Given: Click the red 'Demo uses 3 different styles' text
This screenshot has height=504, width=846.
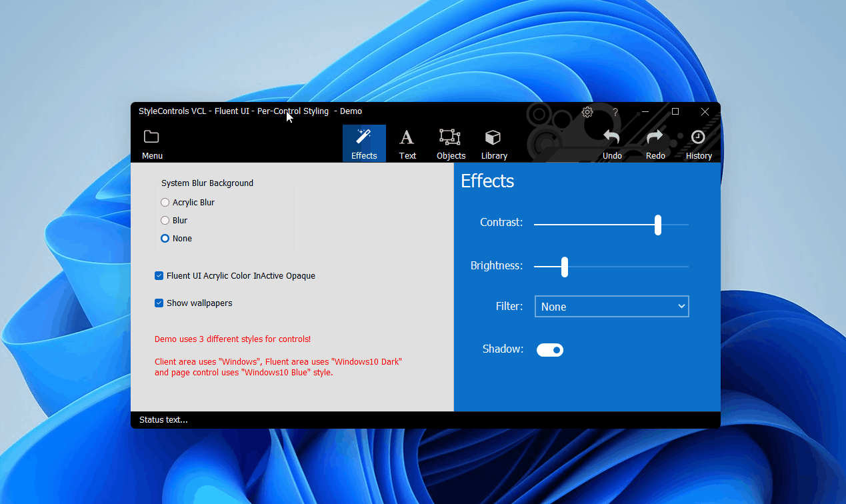Looking at the screenshot, I should pos(233,339).
